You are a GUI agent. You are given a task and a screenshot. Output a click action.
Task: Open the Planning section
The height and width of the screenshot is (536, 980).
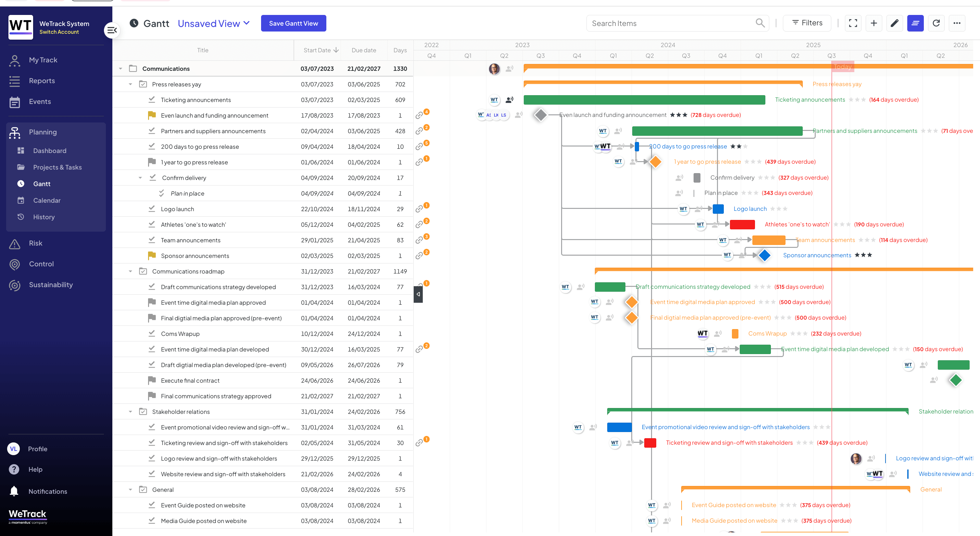43,132
